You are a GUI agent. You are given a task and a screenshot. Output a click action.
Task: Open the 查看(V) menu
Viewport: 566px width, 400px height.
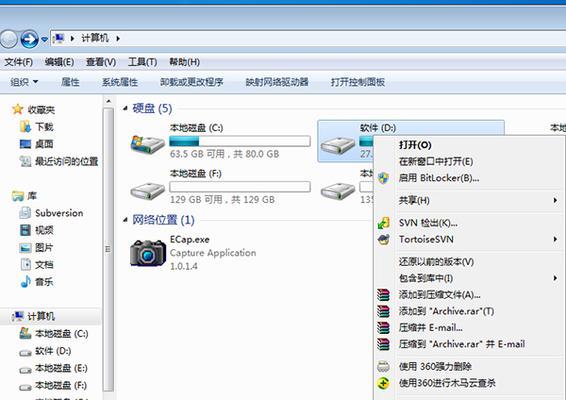[101, 62]
